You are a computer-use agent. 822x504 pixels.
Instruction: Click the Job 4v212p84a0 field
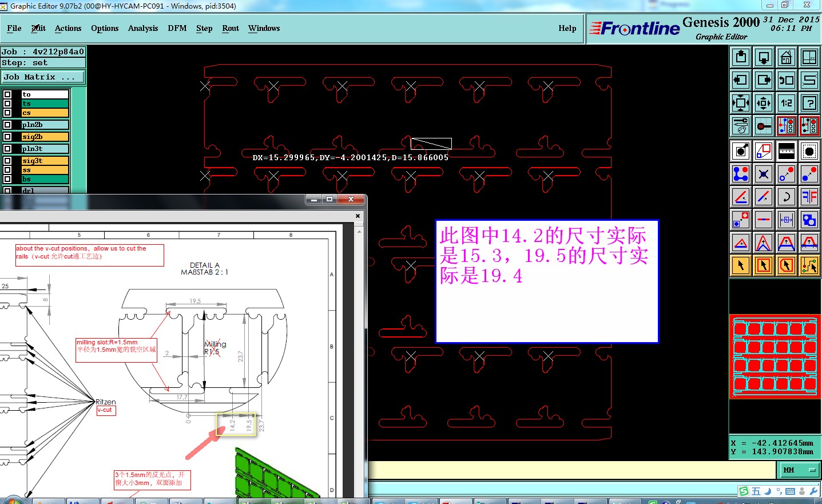click(43, 51)
